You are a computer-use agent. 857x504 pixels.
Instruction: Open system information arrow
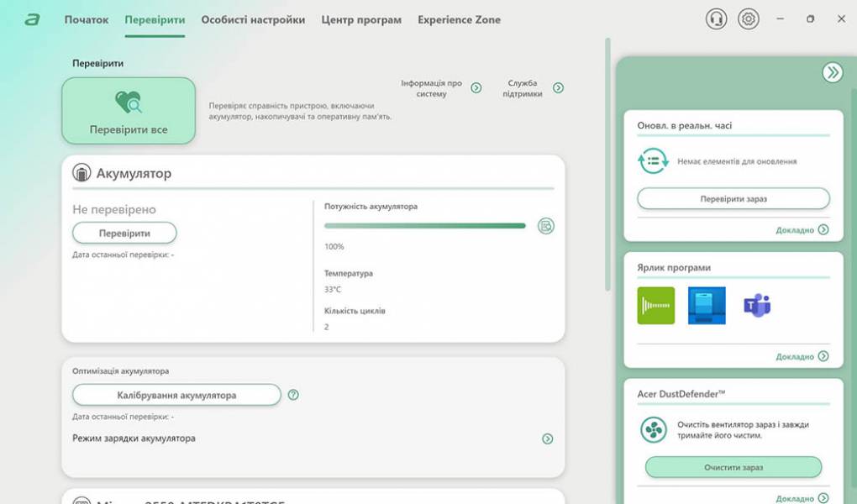coord(476,88)
